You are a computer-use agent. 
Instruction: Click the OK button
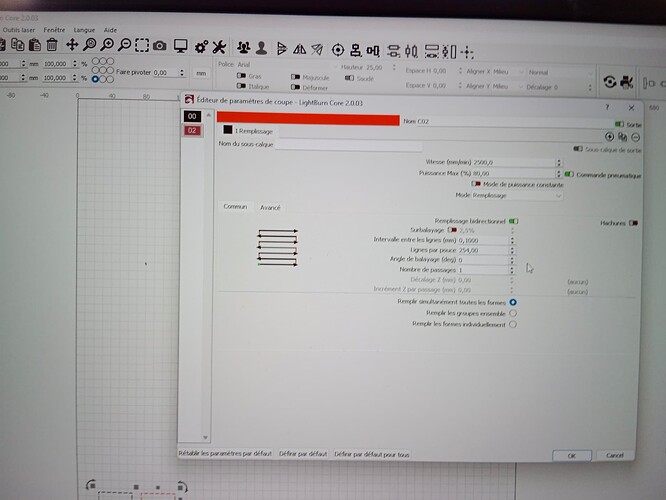tap(570, 454)
